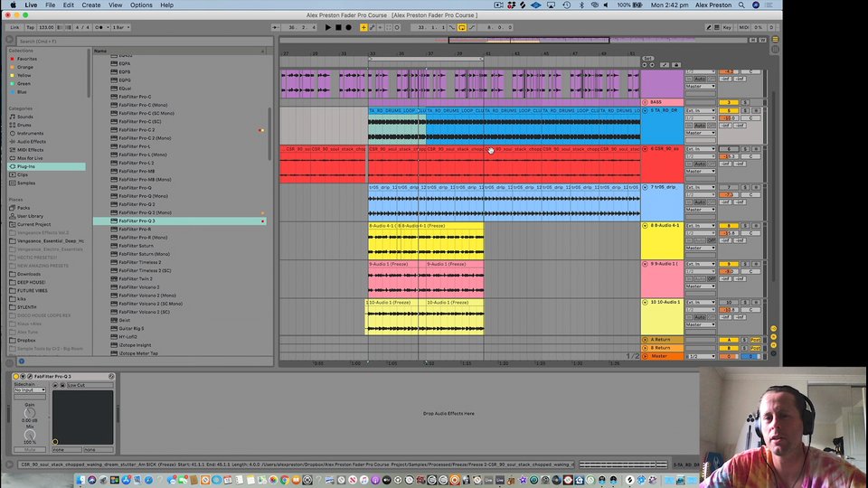Open the Samples category
The height and width of the screenshot is (488, 868).
click(x=26, y=183)
